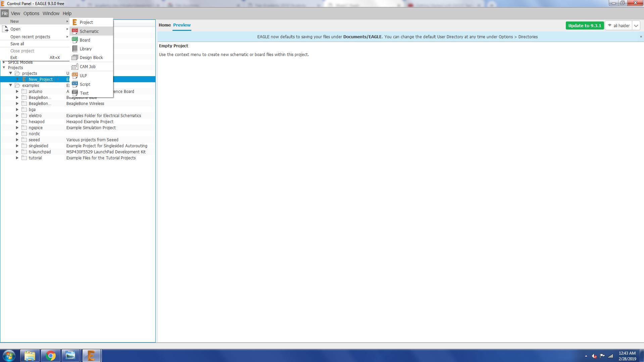Expand the singlesided folder arrow
This screenshot has width=644, height=362.
[x=17, y=146]
